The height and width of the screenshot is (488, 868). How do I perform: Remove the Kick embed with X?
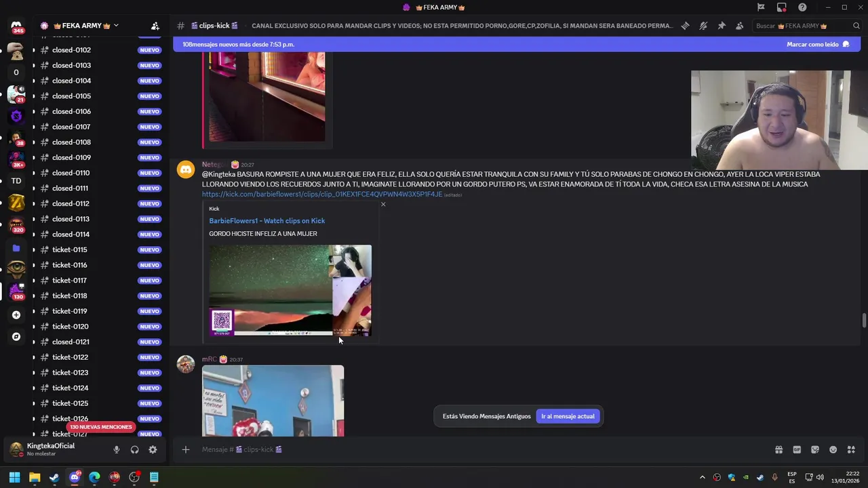pos(383,204)
